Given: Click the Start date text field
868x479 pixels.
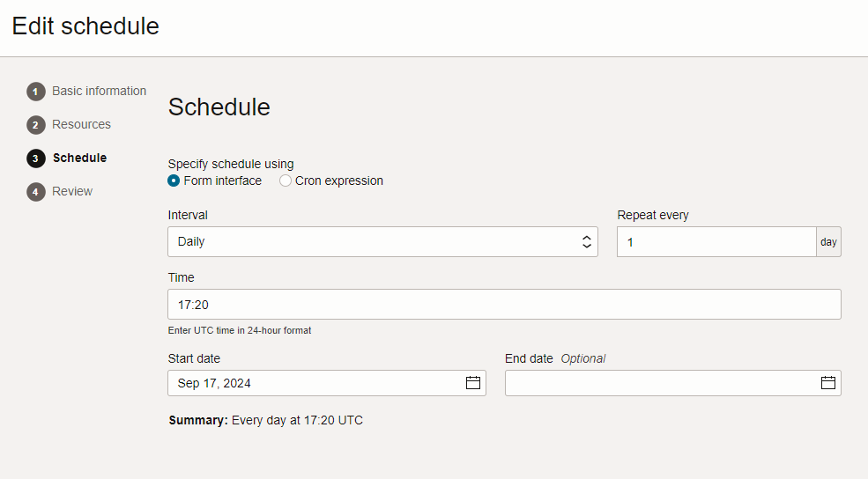Looking at the screenshot, I should point(313,383).
